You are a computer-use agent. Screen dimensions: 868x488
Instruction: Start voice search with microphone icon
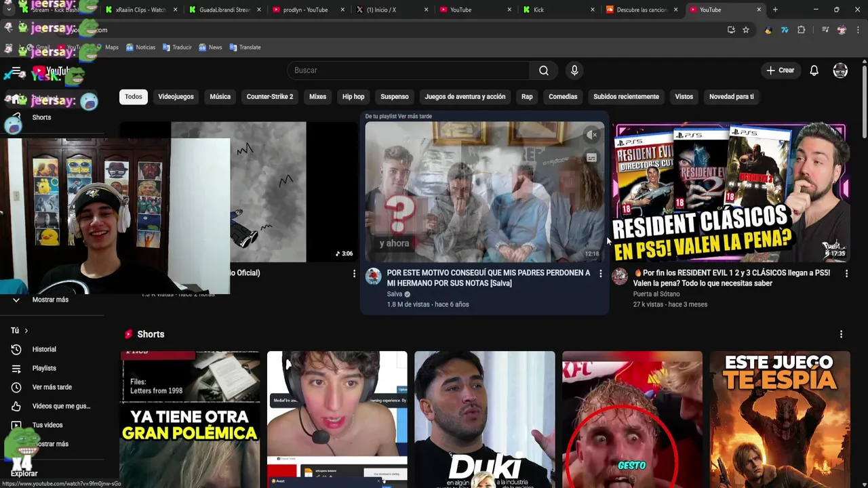click(x=574, y=70)
